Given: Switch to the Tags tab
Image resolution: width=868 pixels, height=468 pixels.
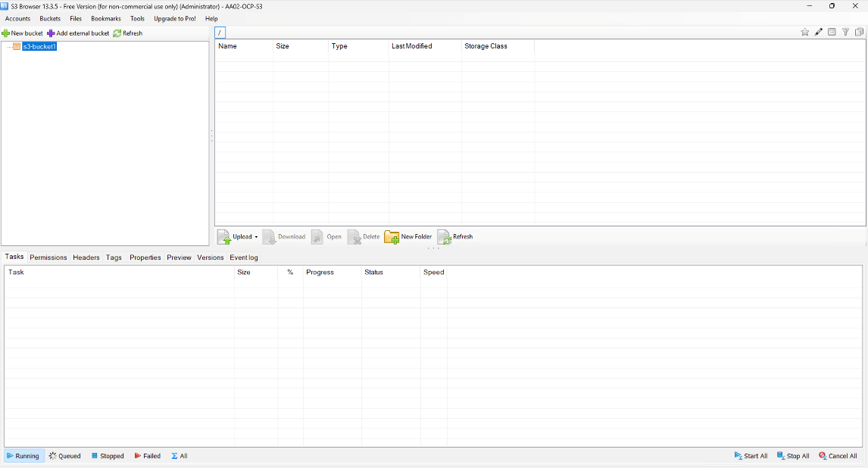Looking at the screenshot, I should pyautogui.click(x=114, y=257).
